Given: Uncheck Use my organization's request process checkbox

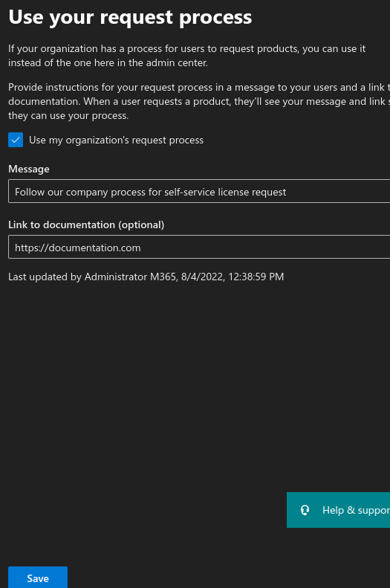Looking at the screenshot, I should (16, 140).
